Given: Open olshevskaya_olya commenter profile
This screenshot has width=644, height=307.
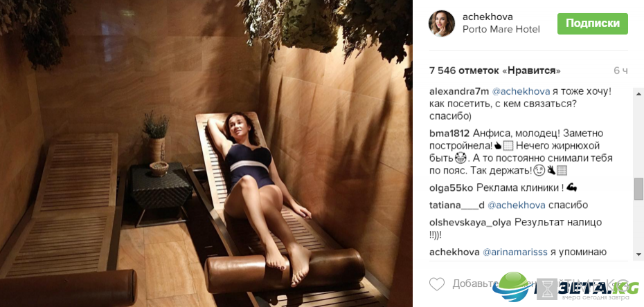Looking at the screenshot, I should point(470,223).
